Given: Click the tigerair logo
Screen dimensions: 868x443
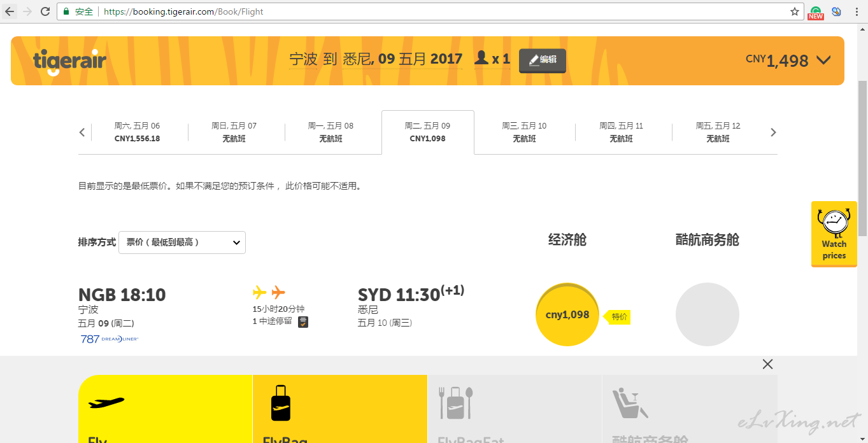Looking at the screenshot, I should click(69, 61).
